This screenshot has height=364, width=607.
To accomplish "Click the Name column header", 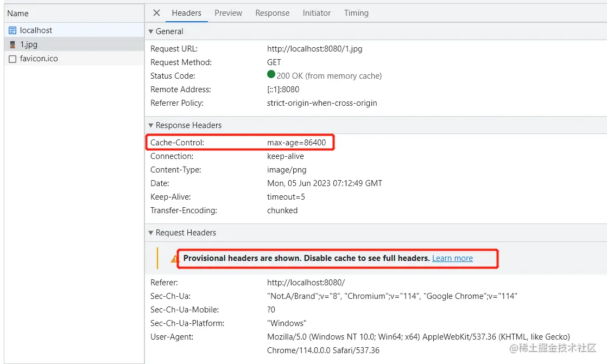I will (x=18, y=14).
